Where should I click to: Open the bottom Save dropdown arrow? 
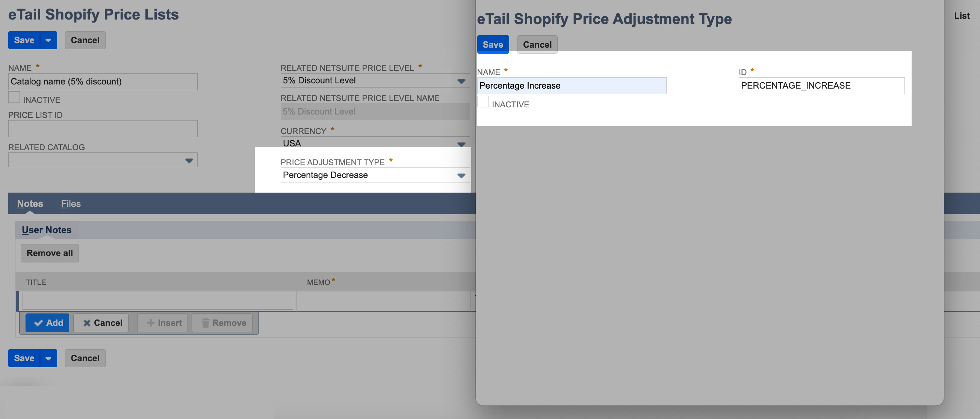point(48,358)
